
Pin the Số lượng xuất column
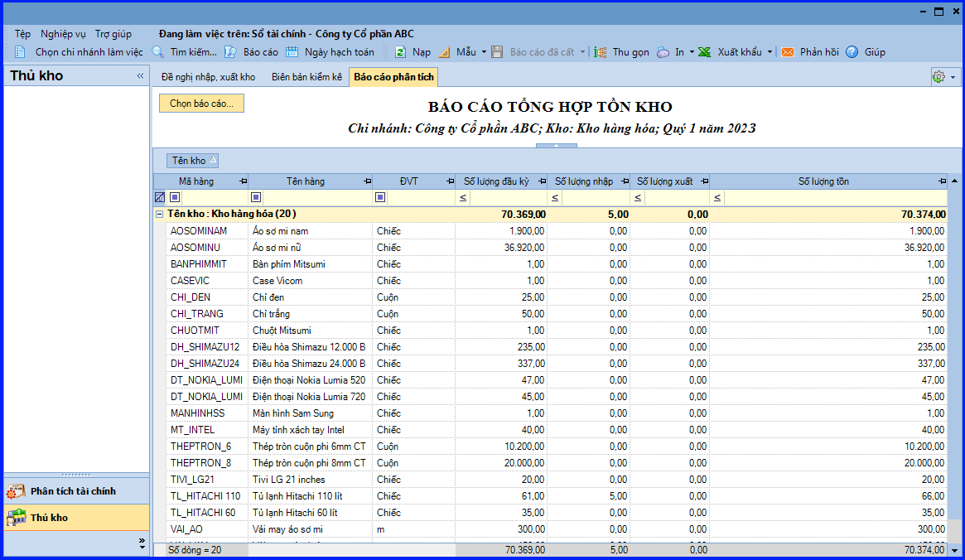point(705,181)
